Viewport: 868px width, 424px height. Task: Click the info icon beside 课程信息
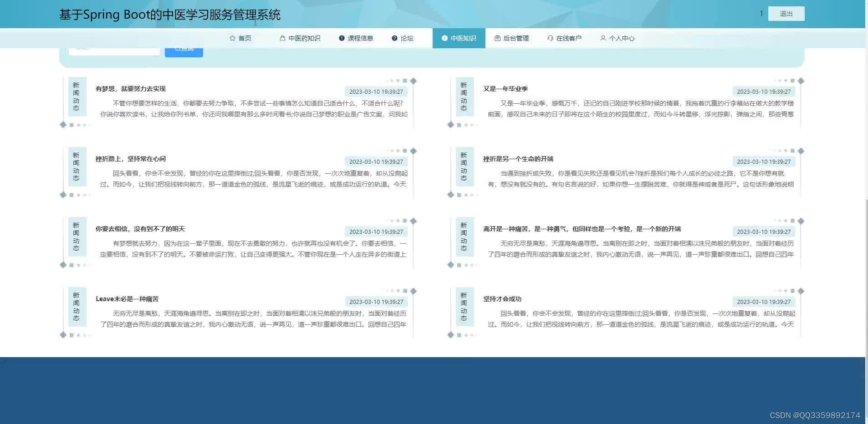(x=342, y=38)
